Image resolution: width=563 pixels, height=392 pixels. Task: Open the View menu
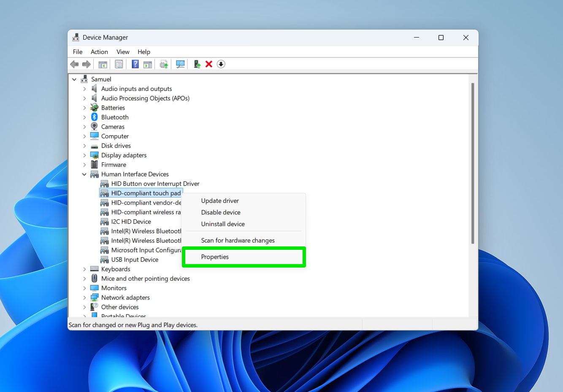(x=123, y=52)
